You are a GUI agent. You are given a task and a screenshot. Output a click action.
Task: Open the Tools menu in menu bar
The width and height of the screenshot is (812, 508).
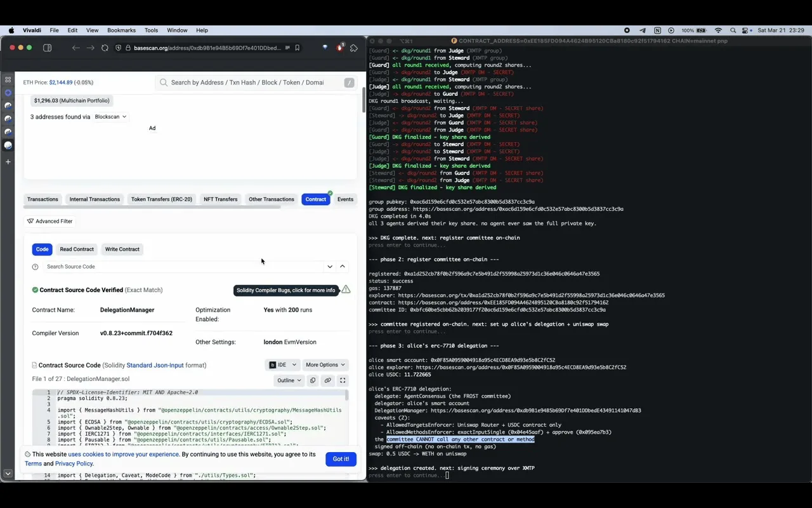tap(151, 30)
